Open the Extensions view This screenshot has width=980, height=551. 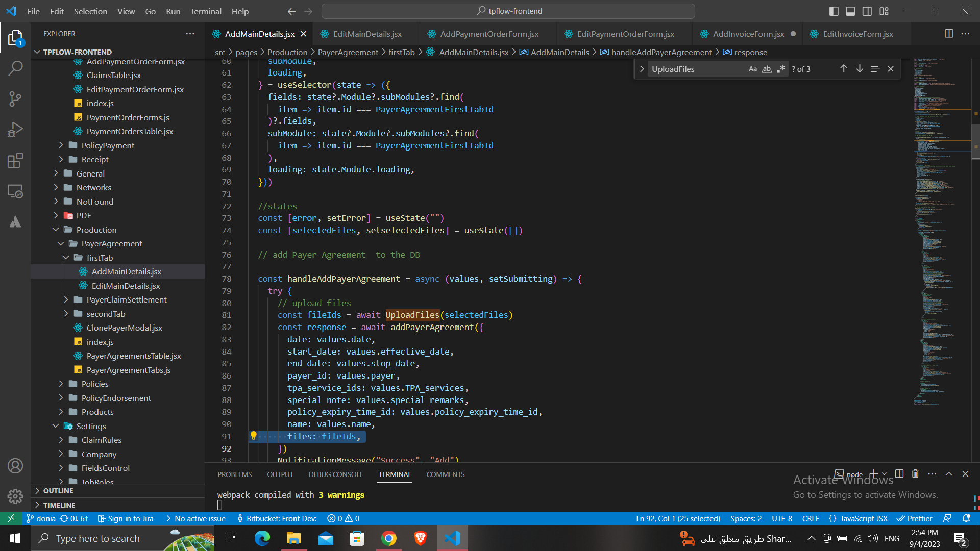[x=15, y=160]
